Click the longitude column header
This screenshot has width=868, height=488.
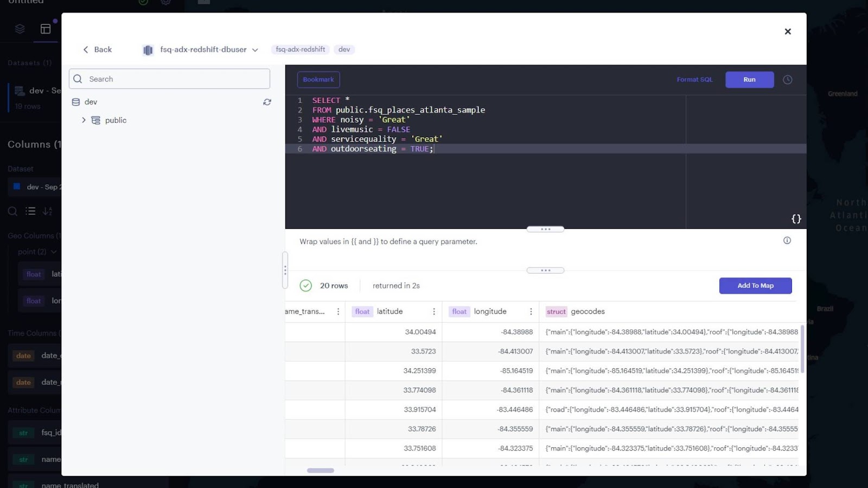[490, 311]
